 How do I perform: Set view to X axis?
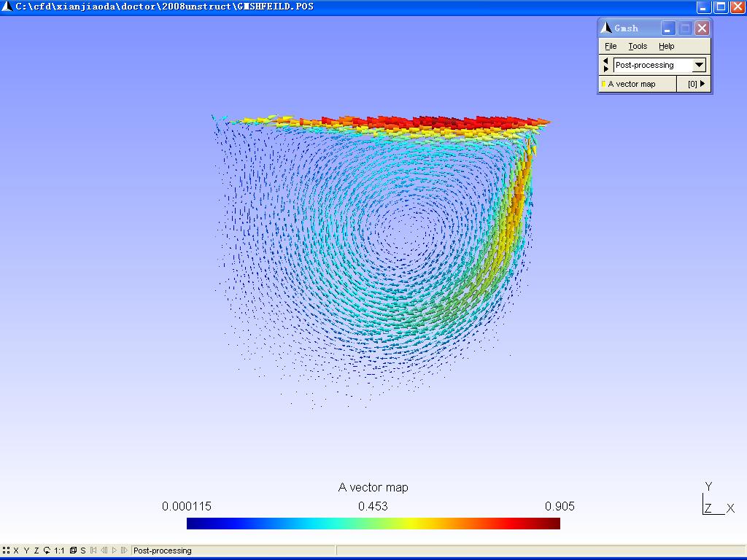point(16,551)
